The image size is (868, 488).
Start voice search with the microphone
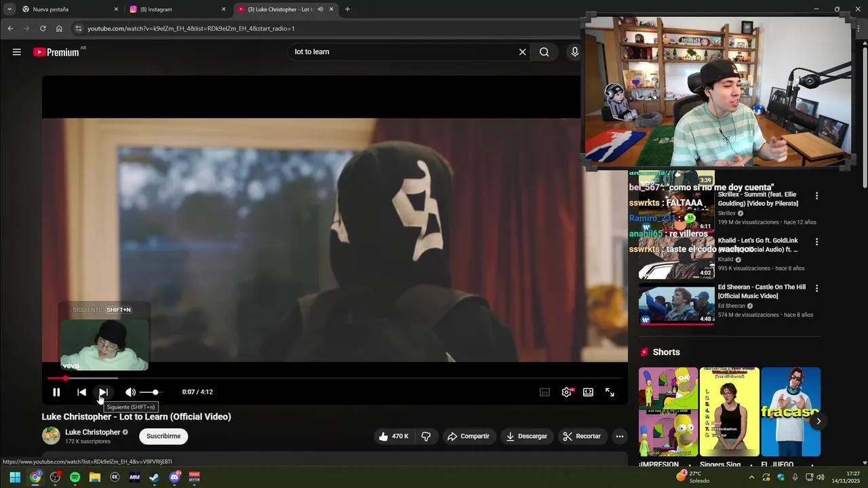pyautogui.click(x=575, y=52)
